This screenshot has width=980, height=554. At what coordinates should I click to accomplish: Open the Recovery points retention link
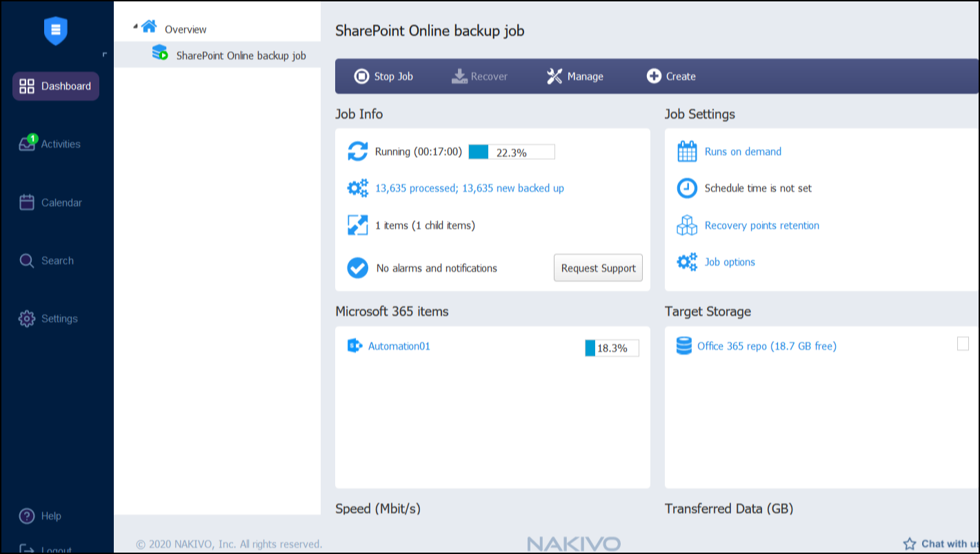coord(762,226)
